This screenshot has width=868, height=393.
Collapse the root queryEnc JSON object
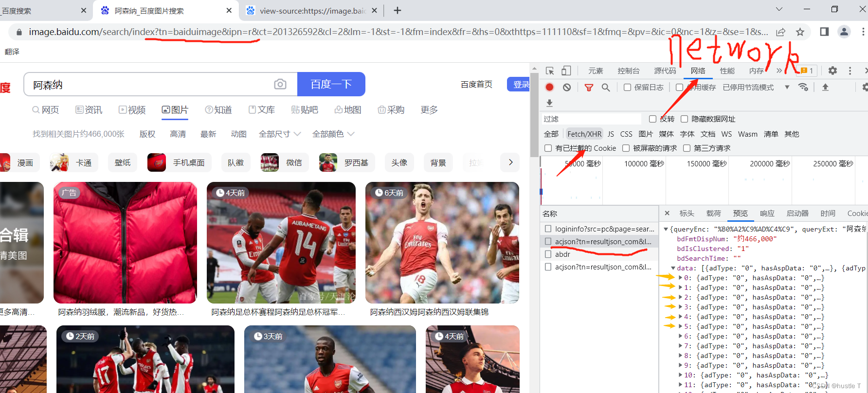tap(666, 229)
